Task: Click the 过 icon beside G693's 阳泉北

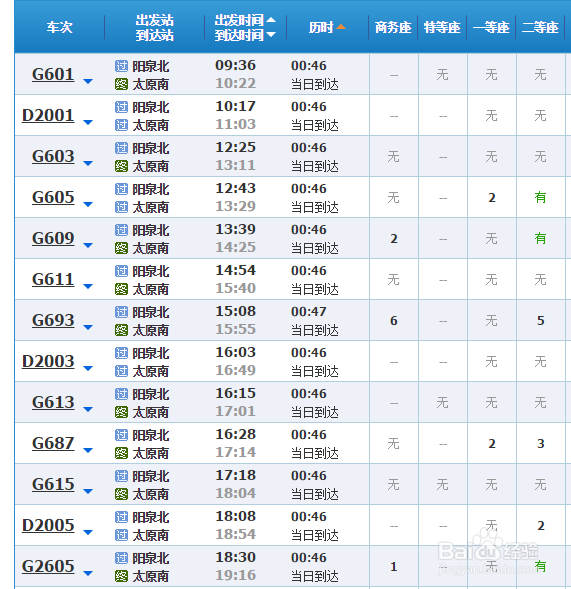Action: pos(121,312)
